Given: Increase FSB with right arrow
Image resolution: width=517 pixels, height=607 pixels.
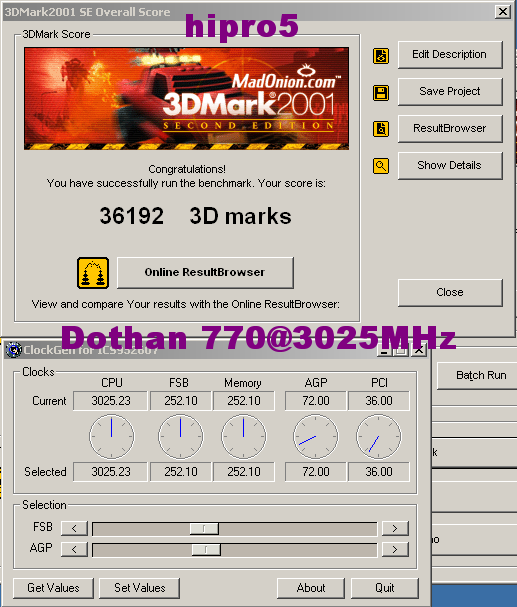Looking at the screenshot, I should click(x=395, y=528).
